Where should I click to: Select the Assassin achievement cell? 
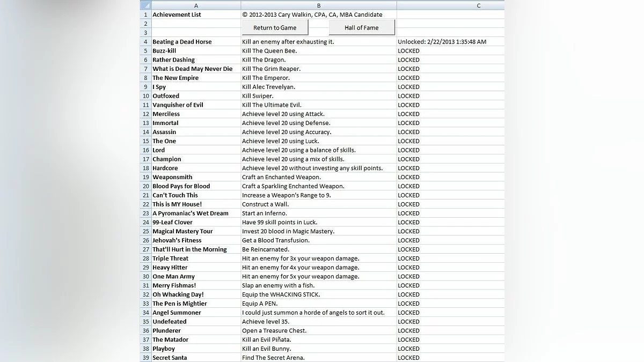point(196,132)
